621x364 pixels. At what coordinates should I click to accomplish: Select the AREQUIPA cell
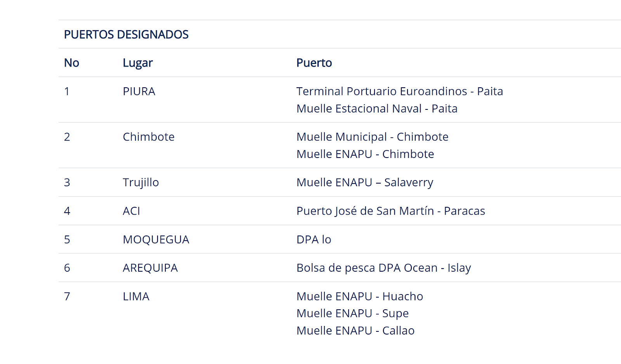150,268
